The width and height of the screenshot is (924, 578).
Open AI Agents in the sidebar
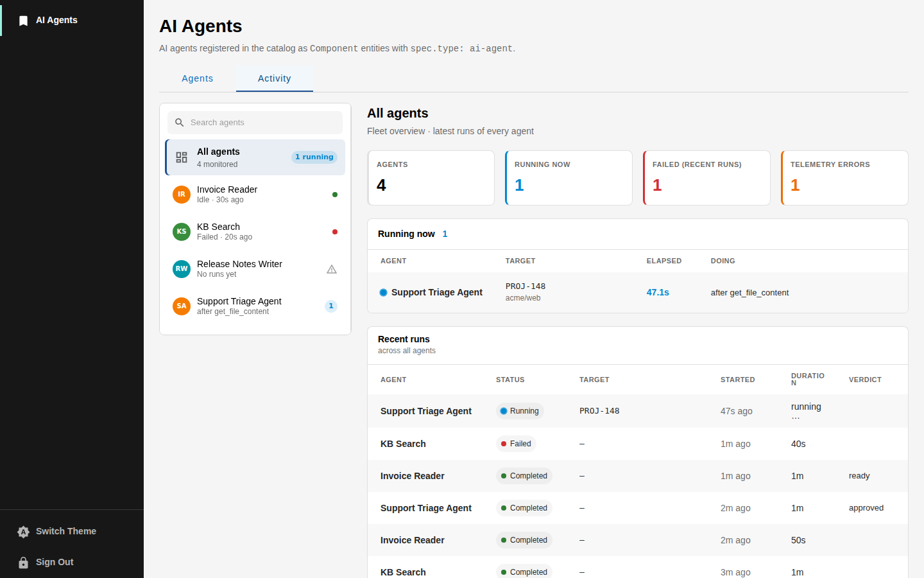(x=72, y=21)
